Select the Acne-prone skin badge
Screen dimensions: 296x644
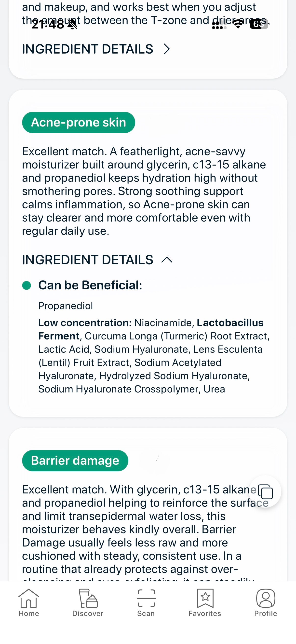pos(79,122)
